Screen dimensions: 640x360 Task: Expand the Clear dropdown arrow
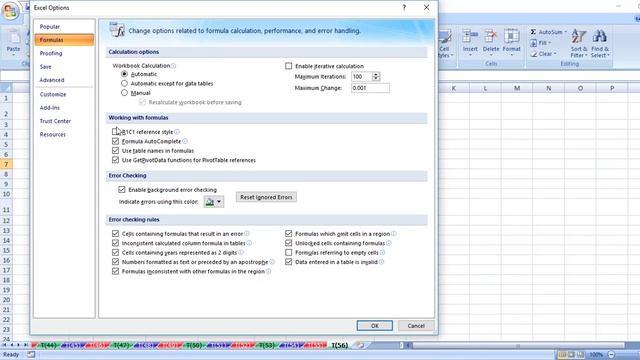tap(555, 54)
